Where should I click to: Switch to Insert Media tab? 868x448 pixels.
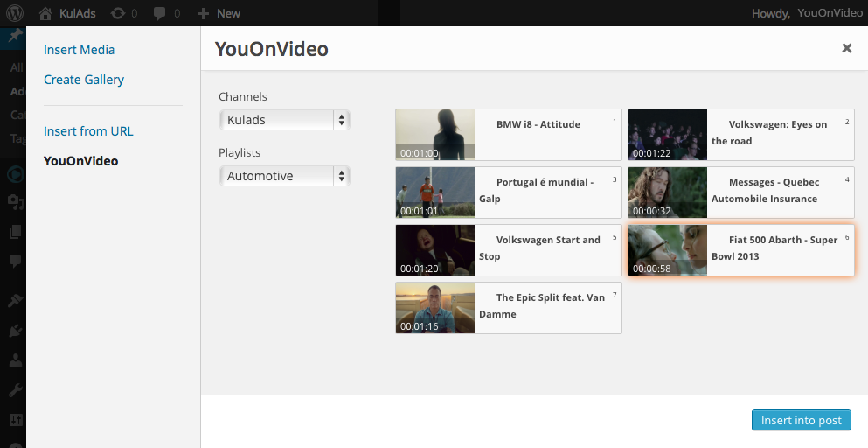(80, 49)
